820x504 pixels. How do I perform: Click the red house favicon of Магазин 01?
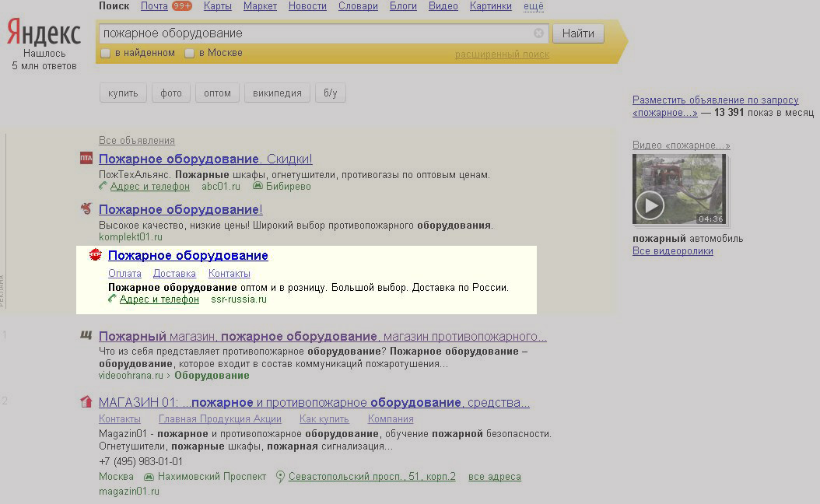[x=86, y=401]
